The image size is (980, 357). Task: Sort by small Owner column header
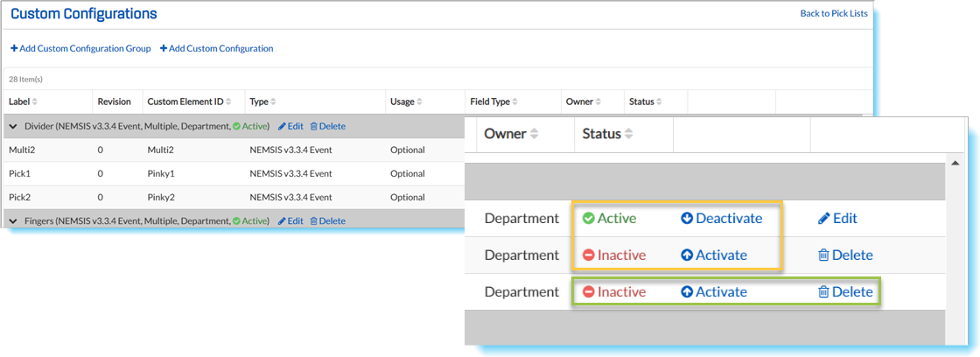584,101
